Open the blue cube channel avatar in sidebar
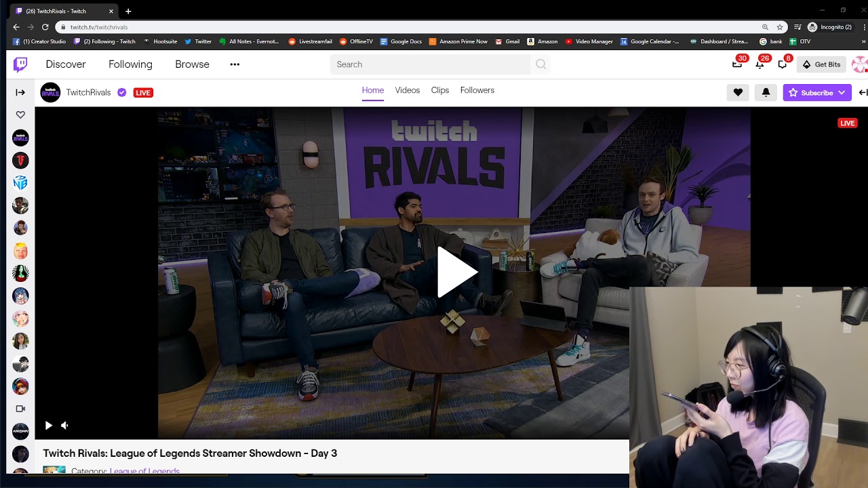 click(x=20, y=183)
